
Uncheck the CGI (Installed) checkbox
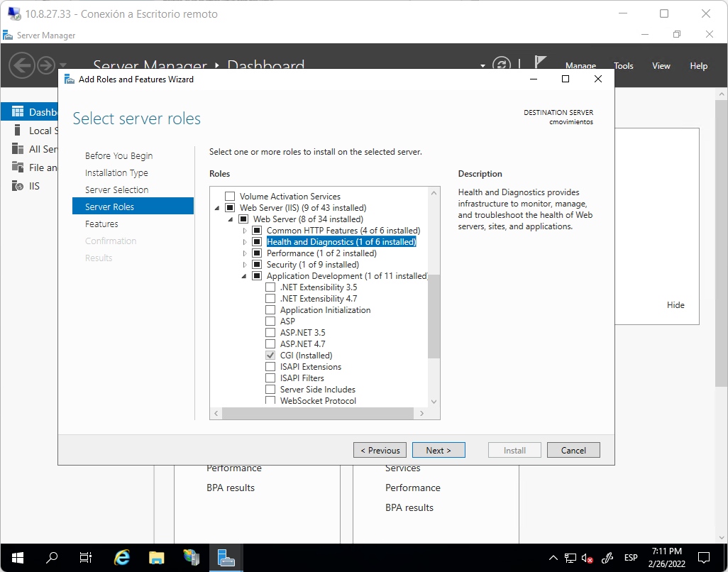tap(270, 355)
